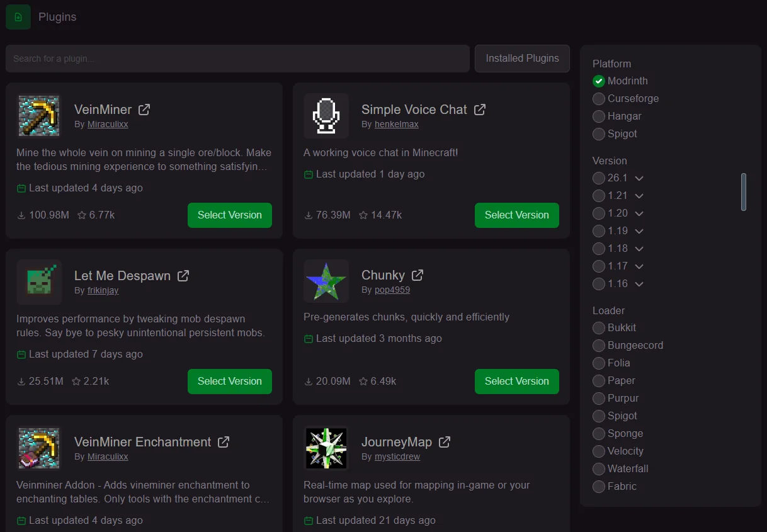This screenshot has height=532, width=767.
Task: Click VeinMiner Enchantment calendar icon
Action: (21, 521)
